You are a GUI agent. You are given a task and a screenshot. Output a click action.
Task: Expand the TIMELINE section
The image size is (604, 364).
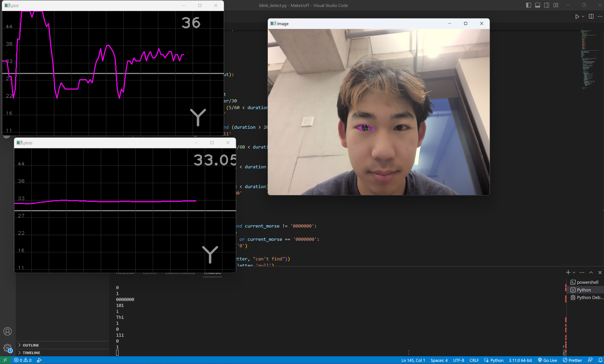coord(31,353)
